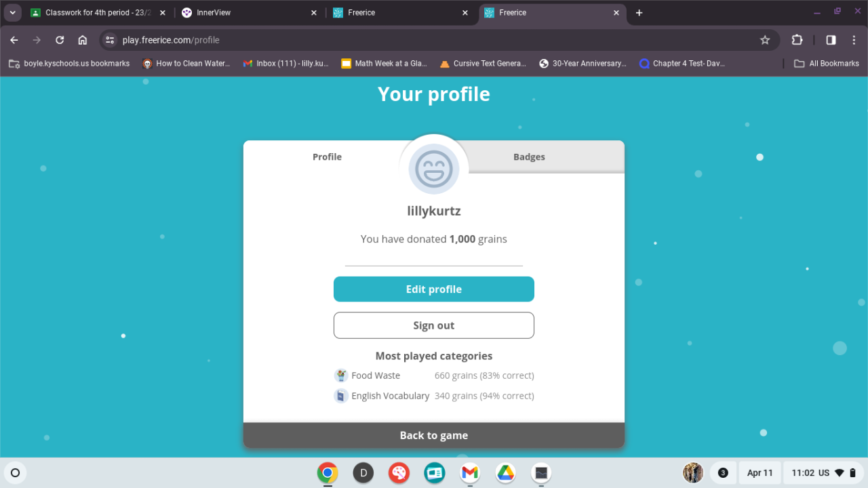The width and height of the screenshot is (868, 488).
Task: Open the Chrome three-dot menu
Action: (854, 40)
